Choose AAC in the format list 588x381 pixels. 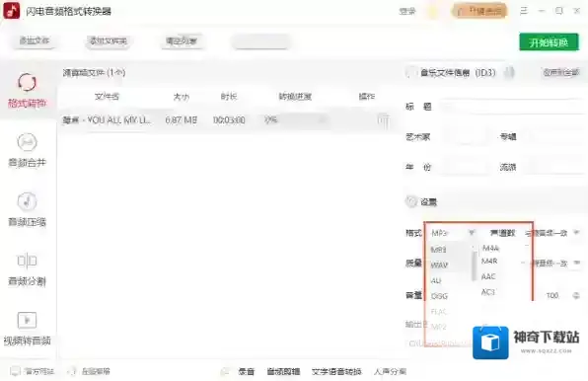(x=488, y=276)
